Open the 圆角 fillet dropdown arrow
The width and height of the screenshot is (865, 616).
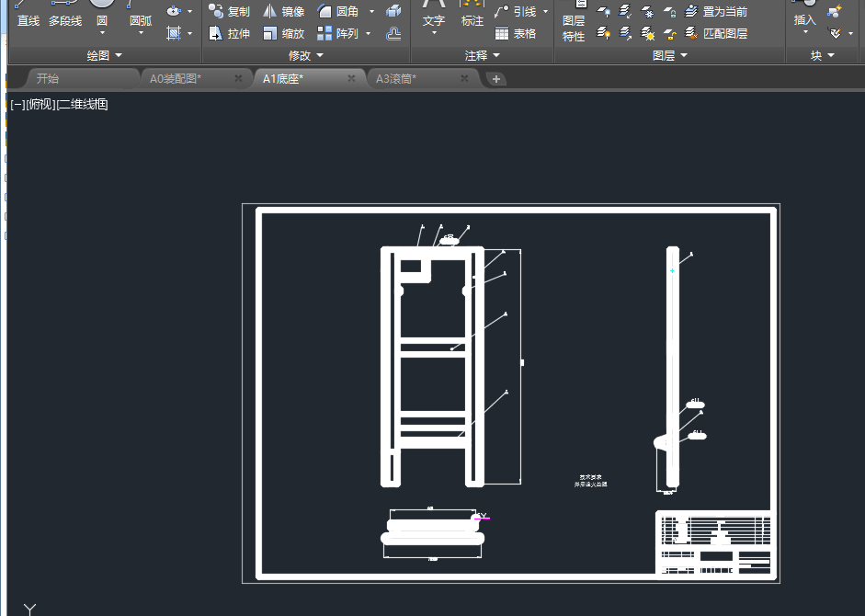click(371, 11)
